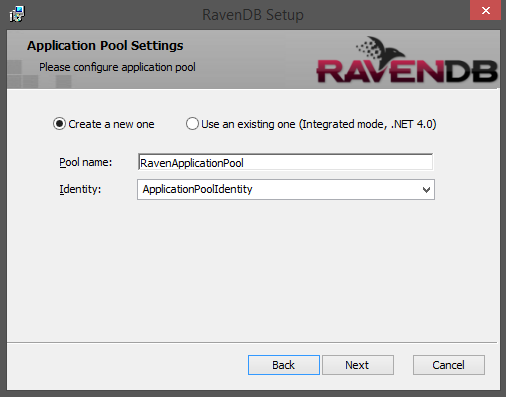Close the RavenDB Setup window
The height and width of the screenshot is (397, 506).
(485, 11)
